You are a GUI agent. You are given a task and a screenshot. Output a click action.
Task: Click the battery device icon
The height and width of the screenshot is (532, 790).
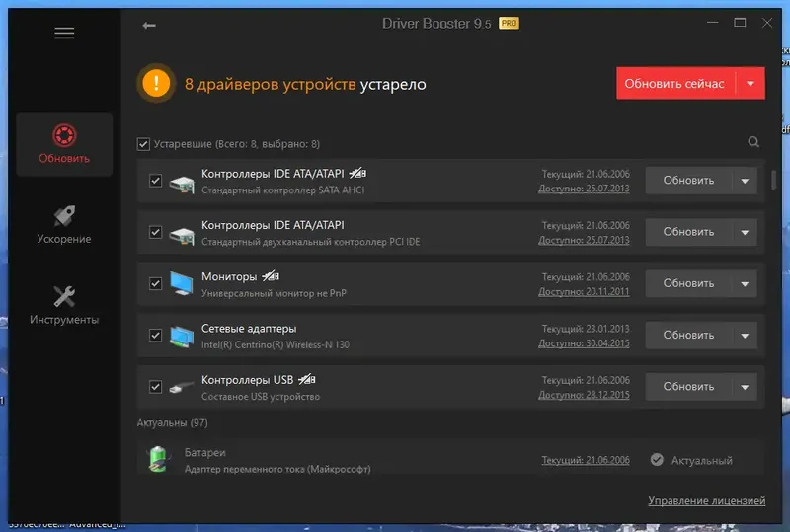(x=158, y=459)
